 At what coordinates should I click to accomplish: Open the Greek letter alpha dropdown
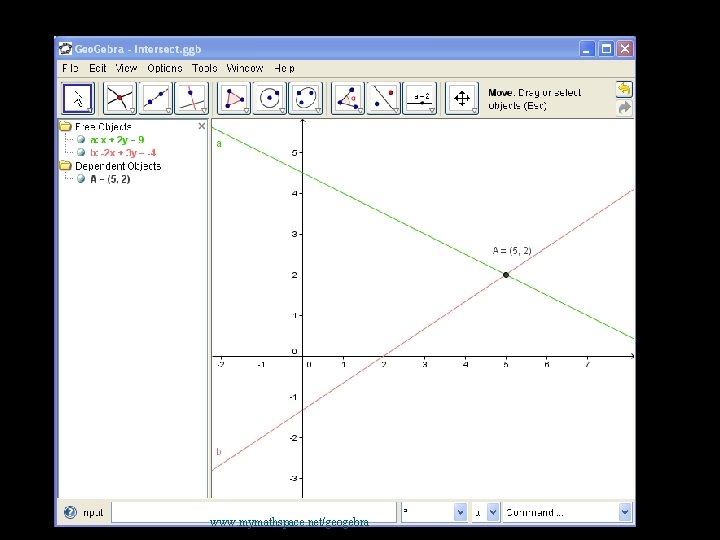[492, 512]
